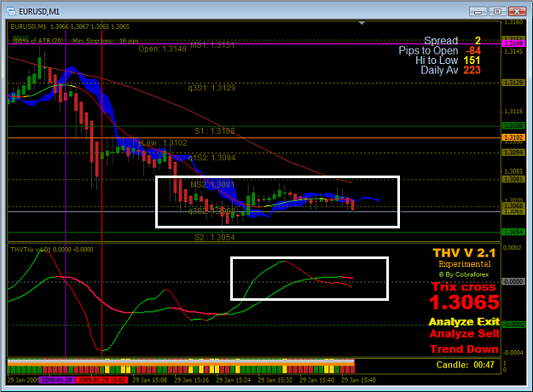Screen dimensions: 533x392
Task: Click the 'THV V 2.1' title text
Action: point(464,253)
